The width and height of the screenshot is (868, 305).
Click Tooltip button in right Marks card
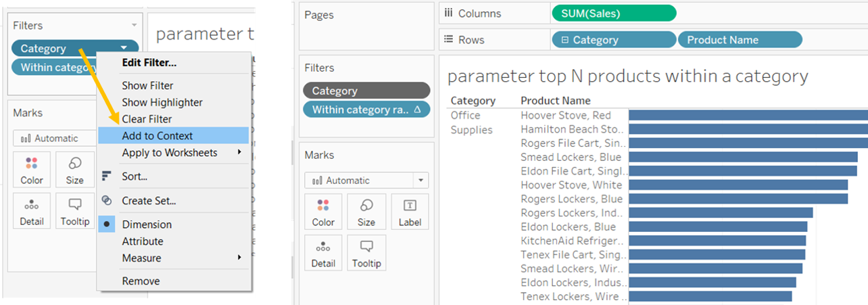pyautogui.click(x=366, y=253)
